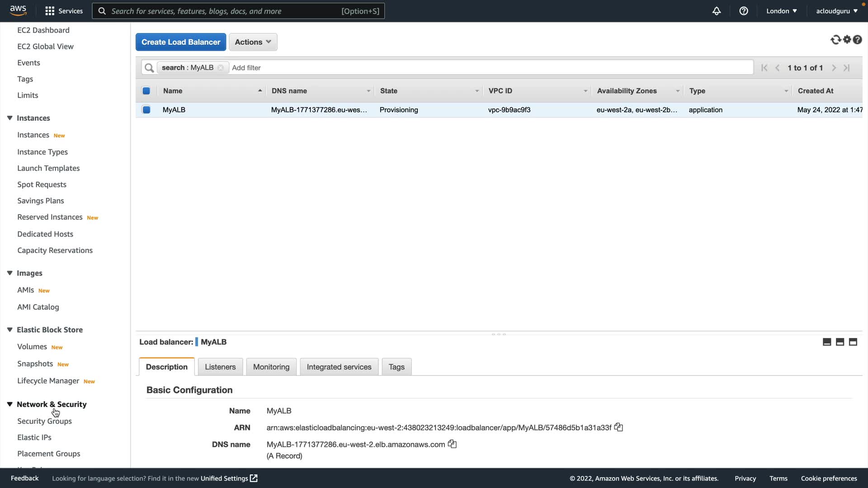Image resolution: width=868 pixels, height=488 pixels.
Task: Deselect the MyALB row checkbox
Action: (146, 110)
